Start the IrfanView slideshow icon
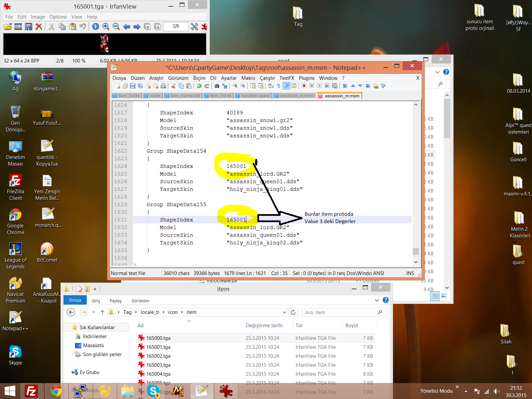532x399 pixels. 18,27
